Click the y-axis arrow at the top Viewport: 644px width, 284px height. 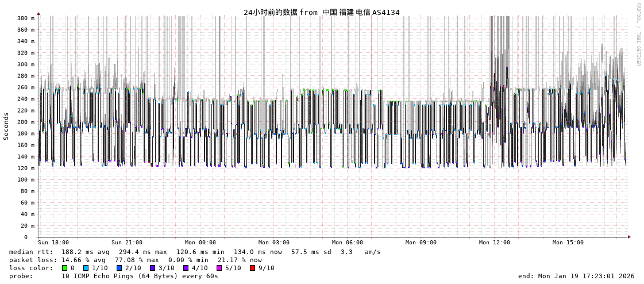[38, 13]
